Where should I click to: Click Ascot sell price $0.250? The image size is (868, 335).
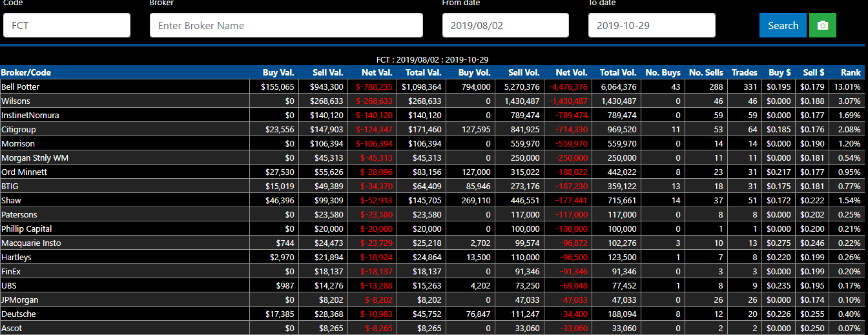click(813, 328)
